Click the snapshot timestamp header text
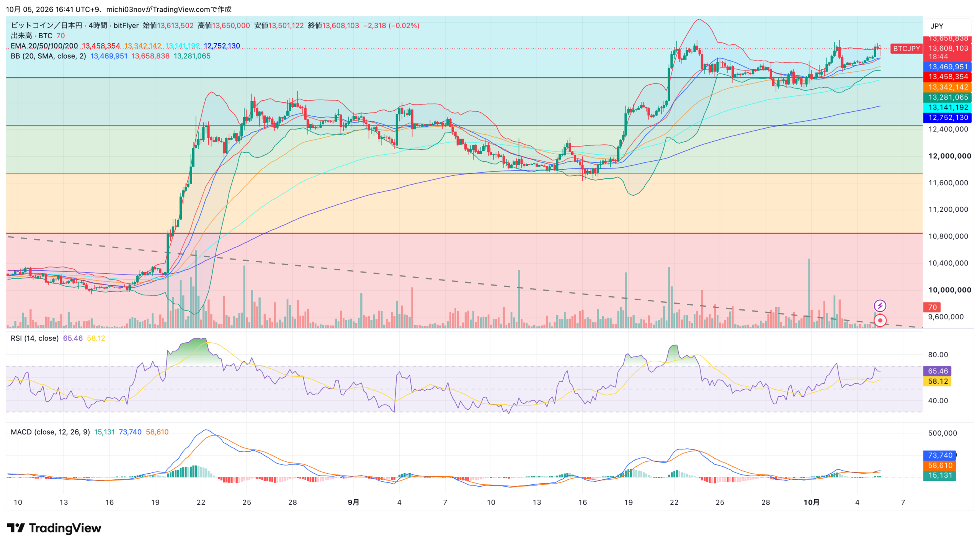 [x=119, y=9]
